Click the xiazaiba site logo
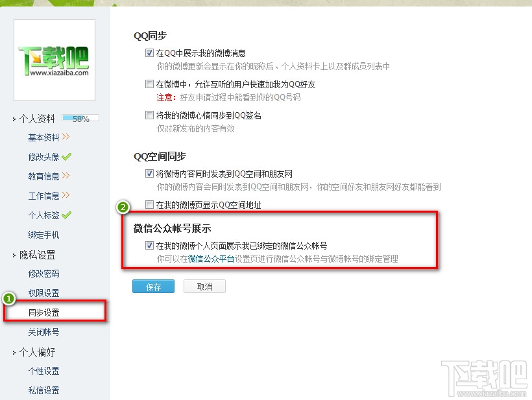This screenshot has height=400, width=532. point(54,58)
